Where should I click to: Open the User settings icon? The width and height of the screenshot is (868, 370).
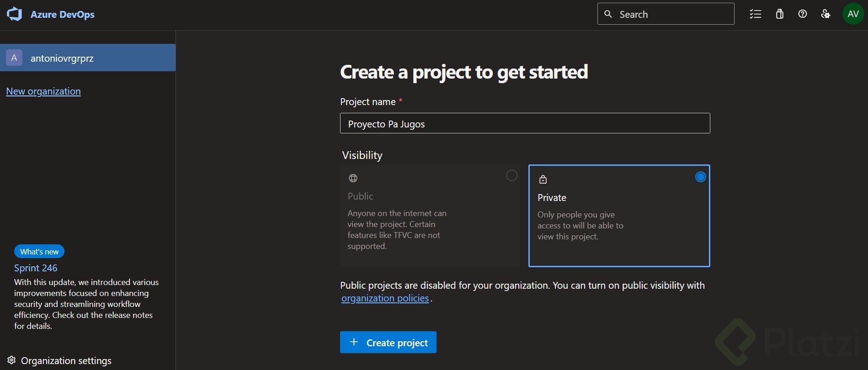[x=825, y=14]
